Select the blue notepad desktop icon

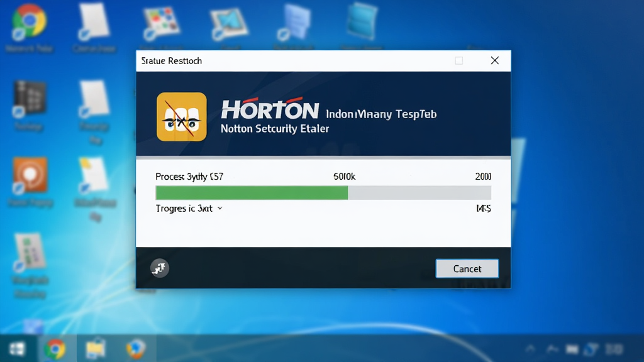pyautogui.click(x=294, y=22)
